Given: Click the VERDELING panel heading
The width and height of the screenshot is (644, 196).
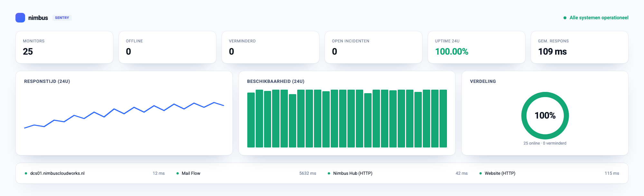Looking at the screenshot, I should pos(483,81).
